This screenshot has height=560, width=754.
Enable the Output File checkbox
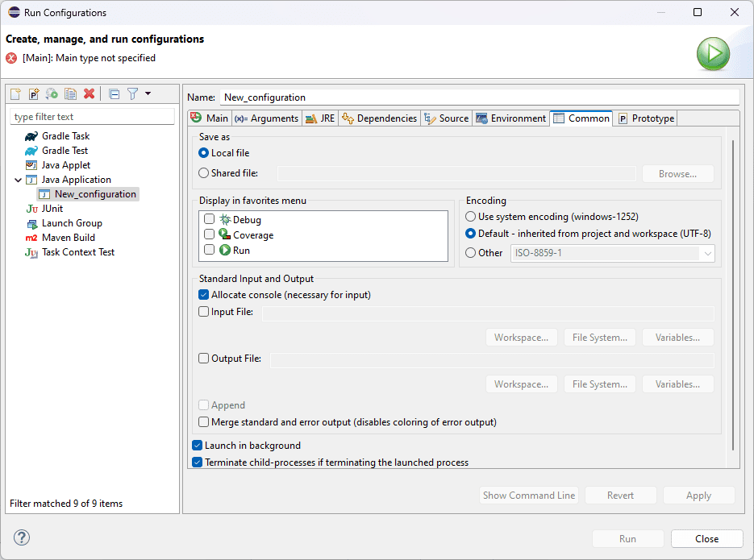(203, 359)
